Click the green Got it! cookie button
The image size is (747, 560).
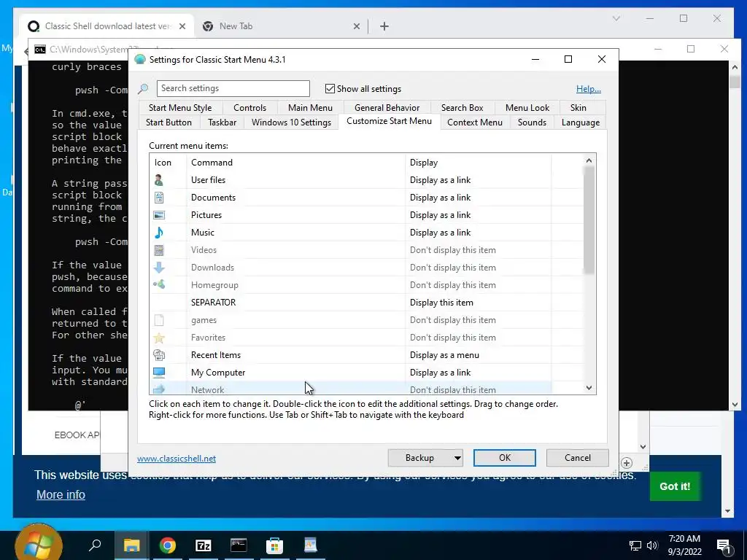pyautogui.click(x=675, y=486)
